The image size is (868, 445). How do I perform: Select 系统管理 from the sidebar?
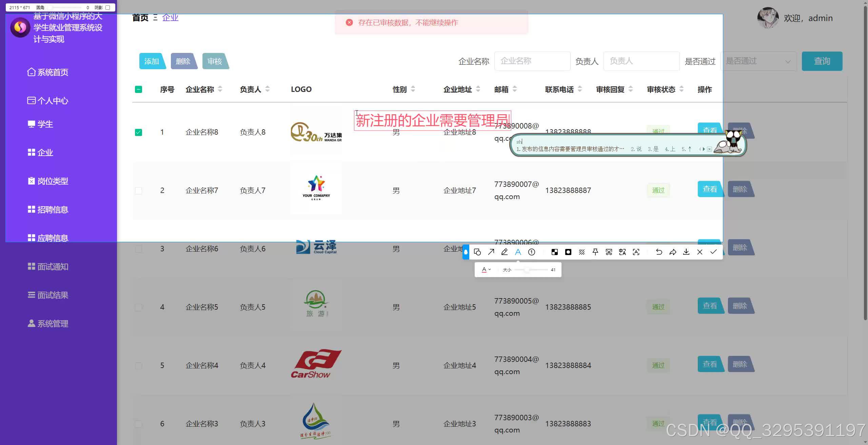53,323
